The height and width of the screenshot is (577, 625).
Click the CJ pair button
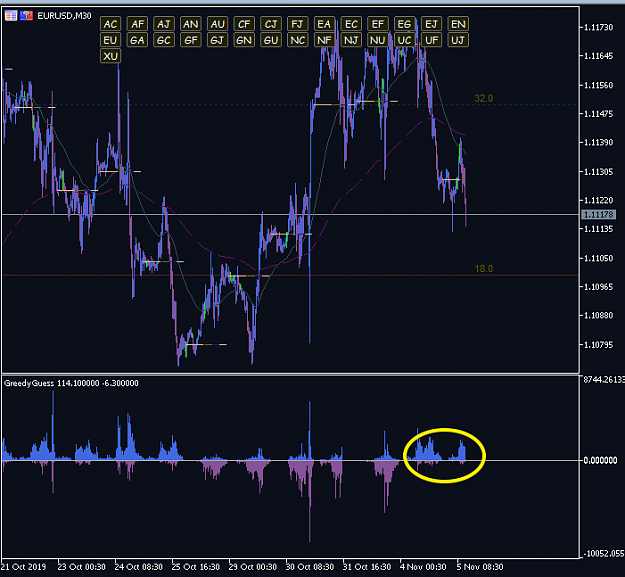[271, 24]
